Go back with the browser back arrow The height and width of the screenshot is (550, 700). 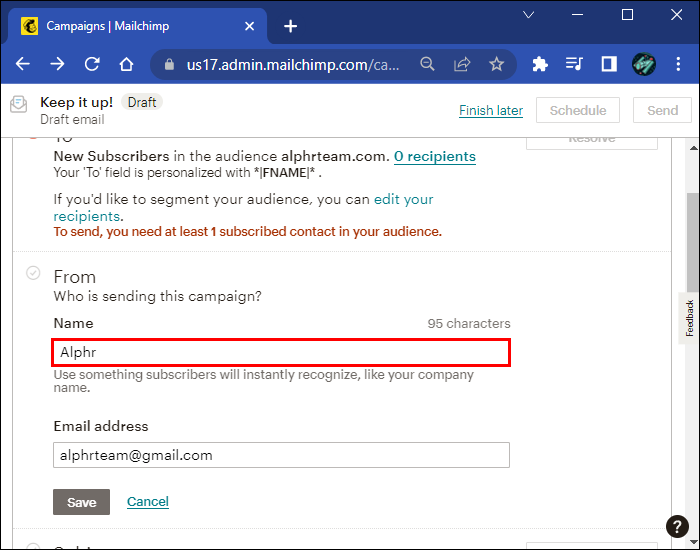(x=22, y=64)
